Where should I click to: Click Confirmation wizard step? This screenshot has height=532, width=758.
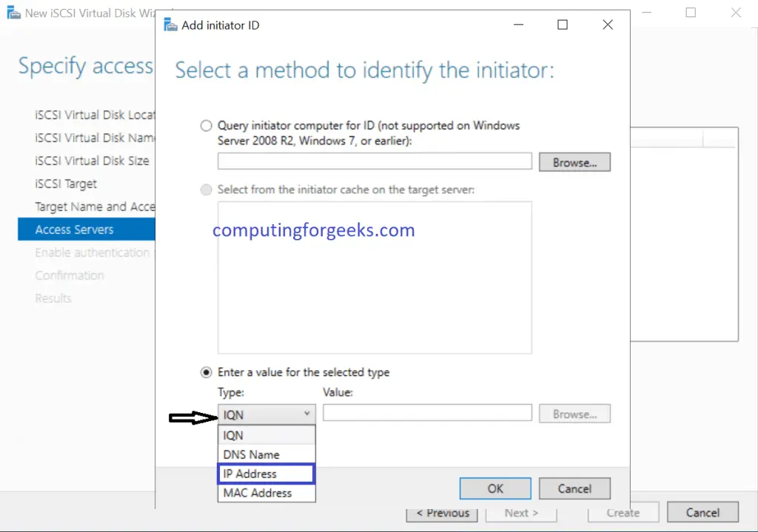pyautogui.click(x=69, y=275)
